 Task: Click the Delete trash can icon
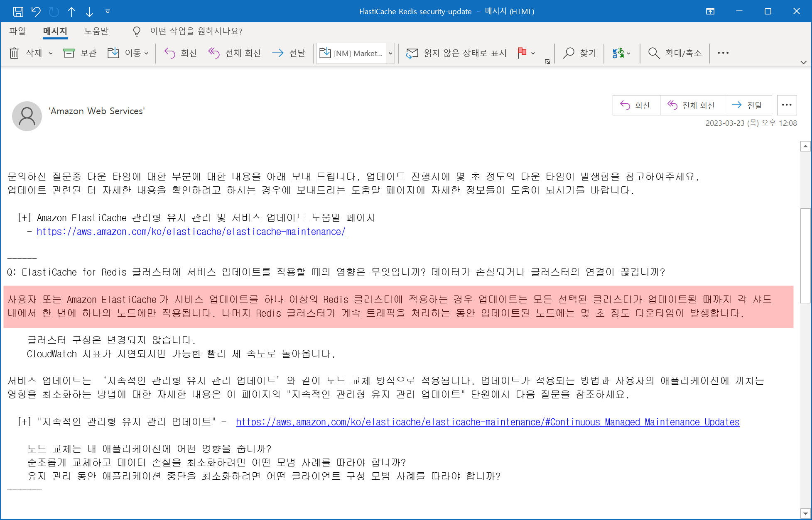click(x=14, y=53)
